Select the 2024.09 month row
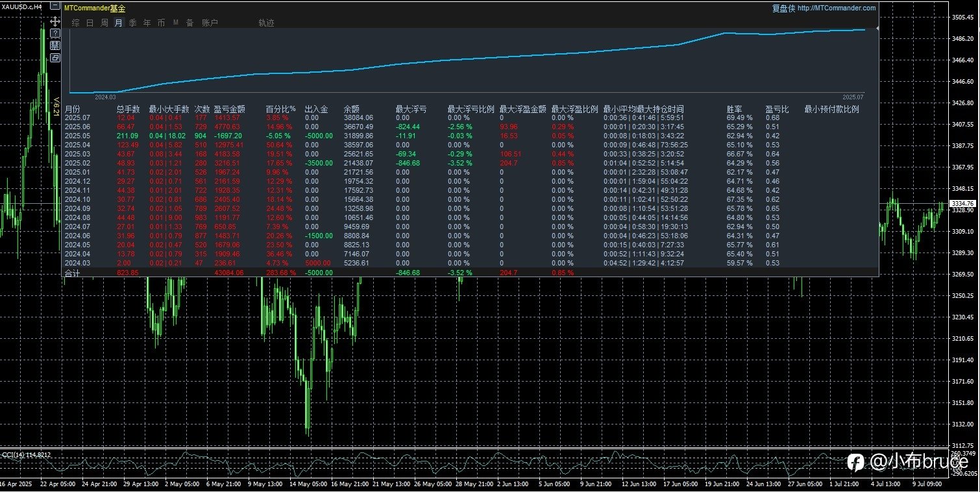This screenshot has width=980, height=492. pyautogui.click(x=471, y=208)
